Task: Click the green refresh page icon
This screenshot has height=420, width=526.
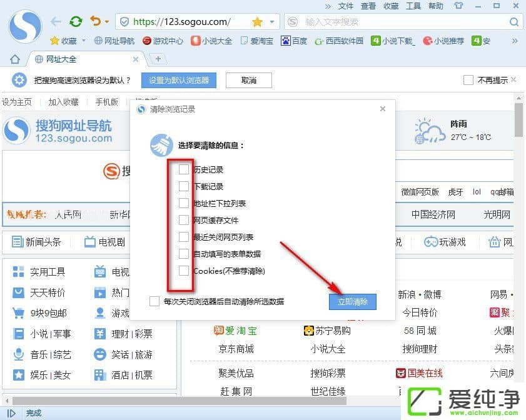Action: tap(76, 22)
